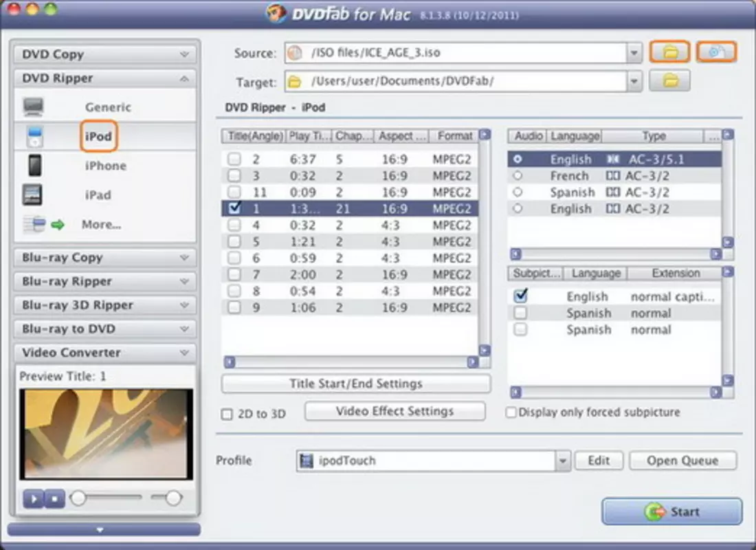Check title 2 checkbox
756x550 pixels.
[234, 159]
